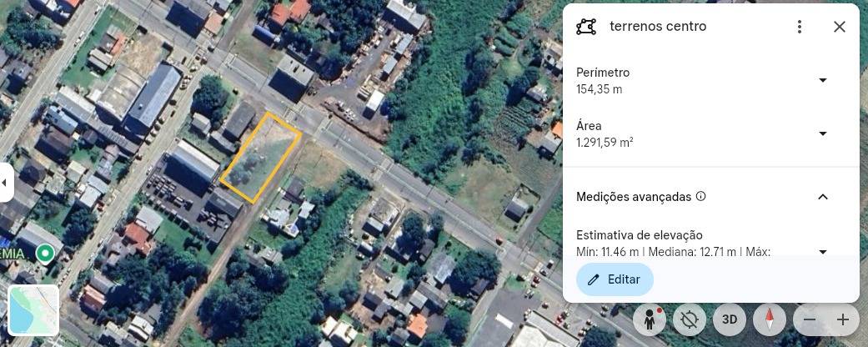
Task: Open the three-dot options menu
Action: coord(800,27)
